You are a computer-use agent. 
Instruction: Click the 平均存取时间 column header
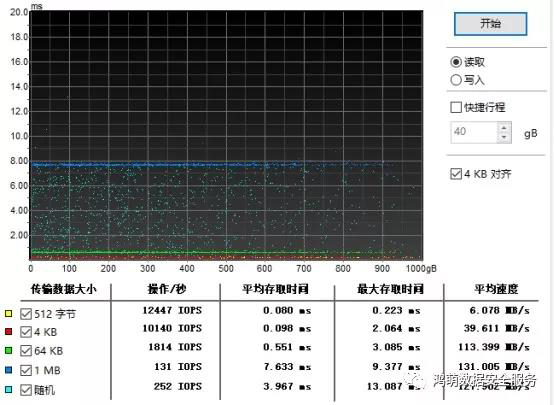(x=275, y=289)
